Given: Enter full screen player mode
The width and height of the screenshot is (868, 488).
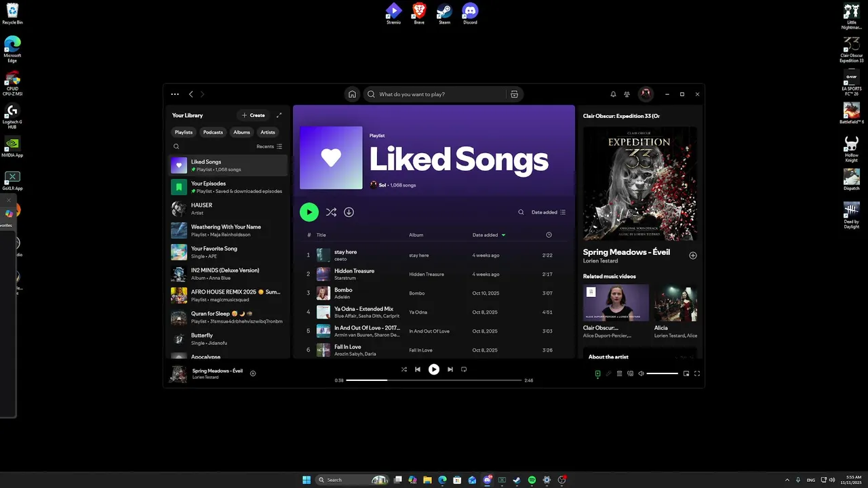Looking at the screenshot, I should click(x=697, y=373).
